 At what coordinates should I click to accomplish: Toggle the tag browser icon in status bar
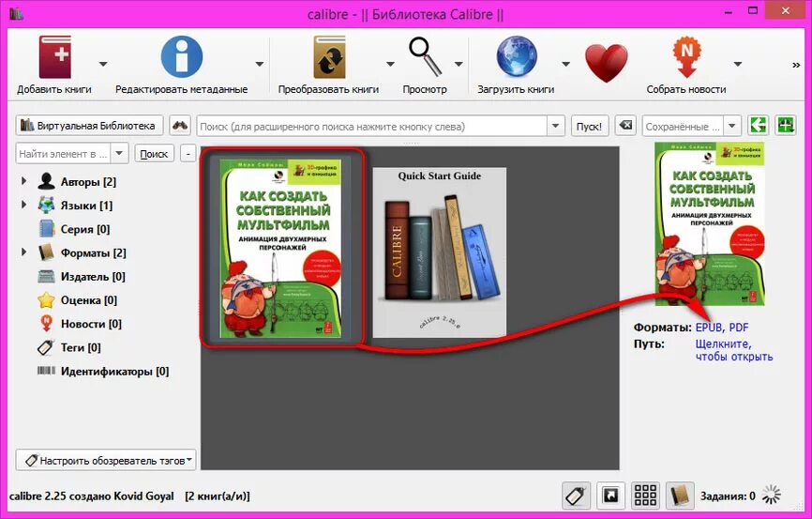point(576,496)
